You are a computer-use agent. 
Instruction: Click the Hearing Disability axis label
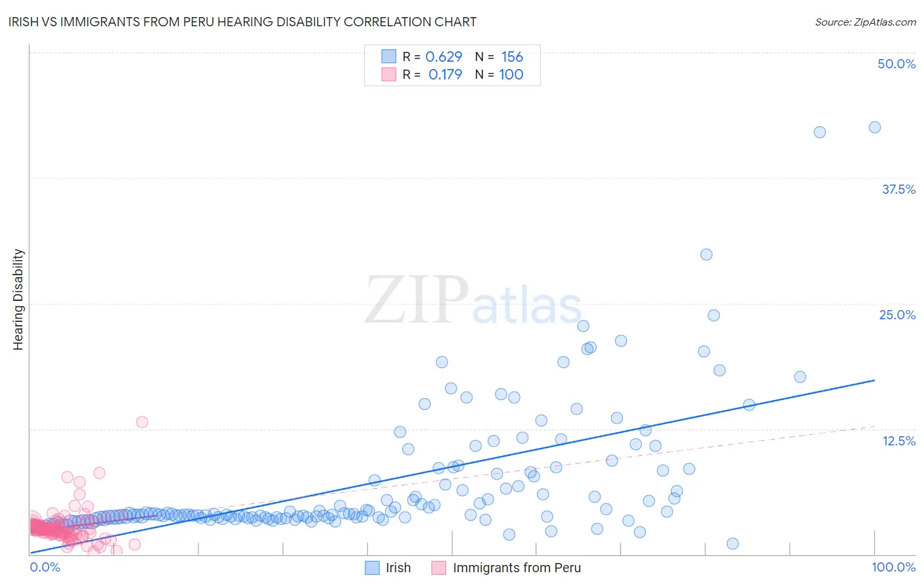(18, 300)
